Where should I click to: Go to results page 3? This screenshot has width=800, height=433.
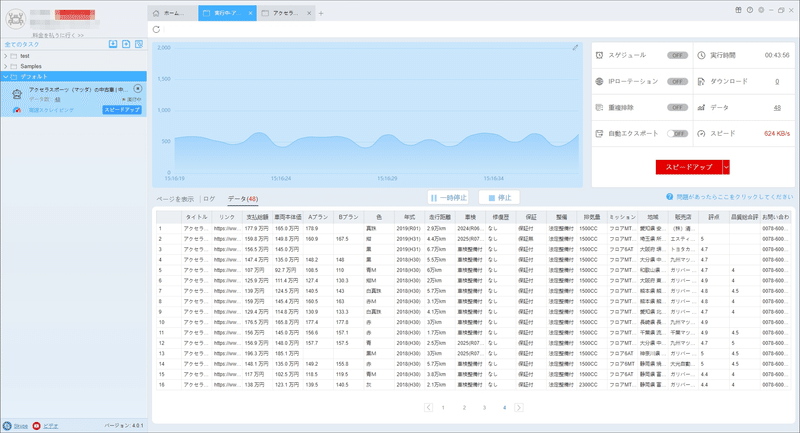click(484, 407)
